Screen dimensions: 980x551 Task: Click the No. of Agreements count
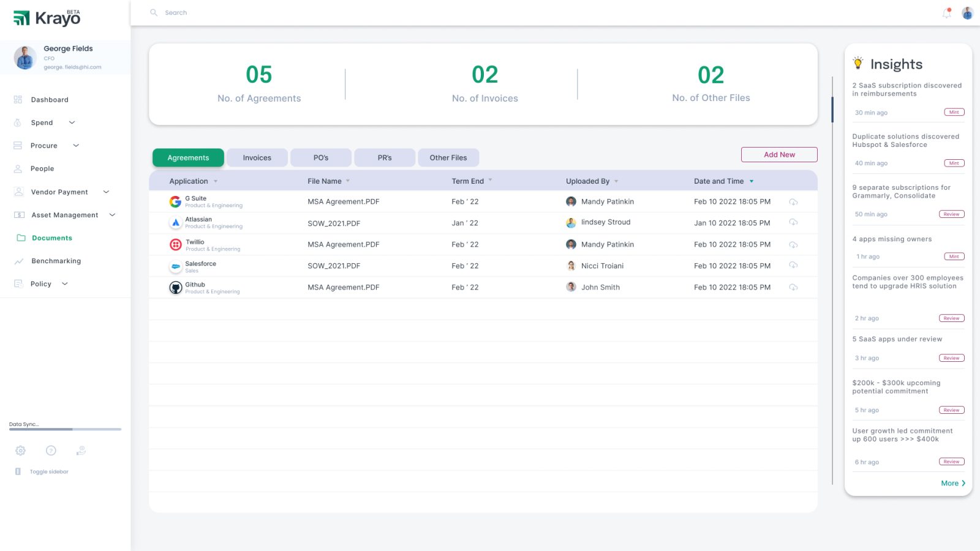[259, 75]
